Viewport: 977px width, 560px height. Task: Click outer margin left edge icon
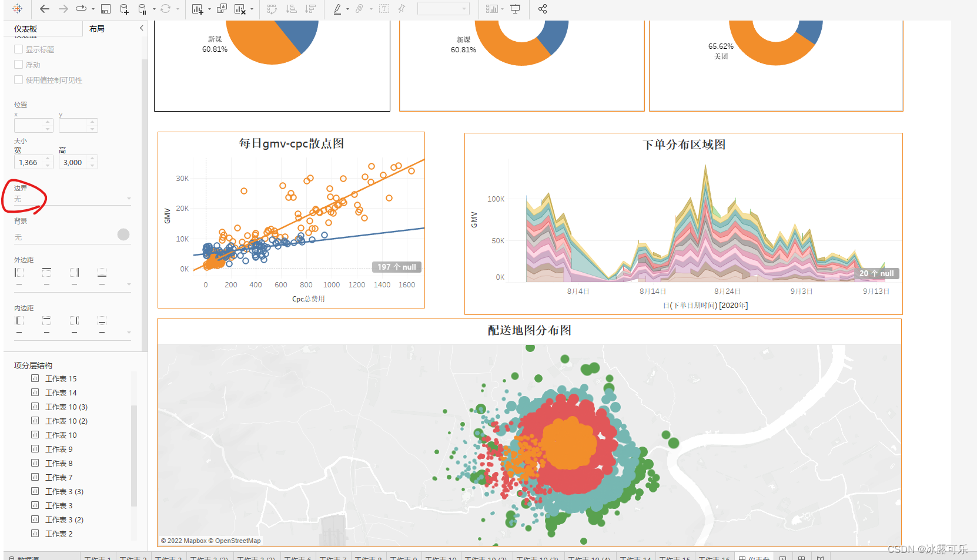[19, 272]
